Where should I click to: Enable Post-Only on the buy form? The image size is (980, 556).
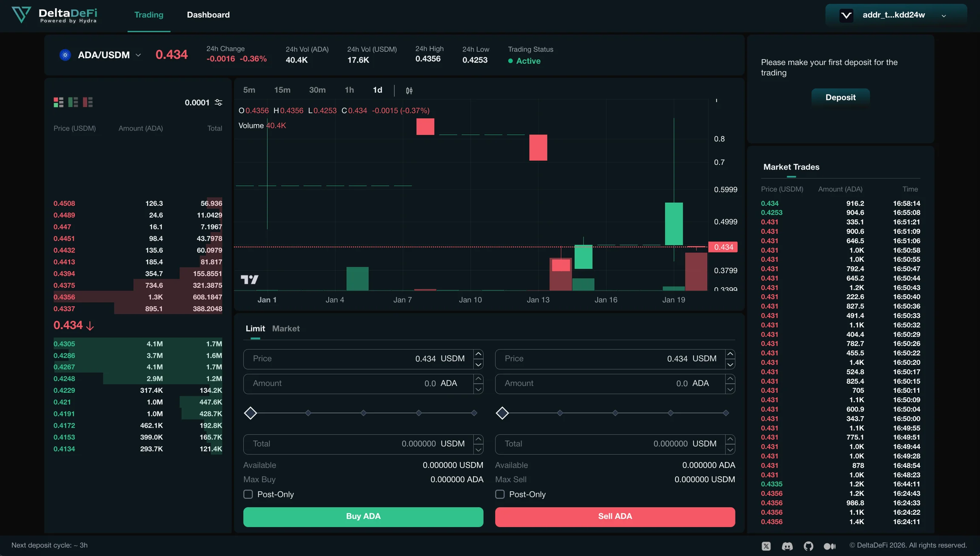pos(248,494)
